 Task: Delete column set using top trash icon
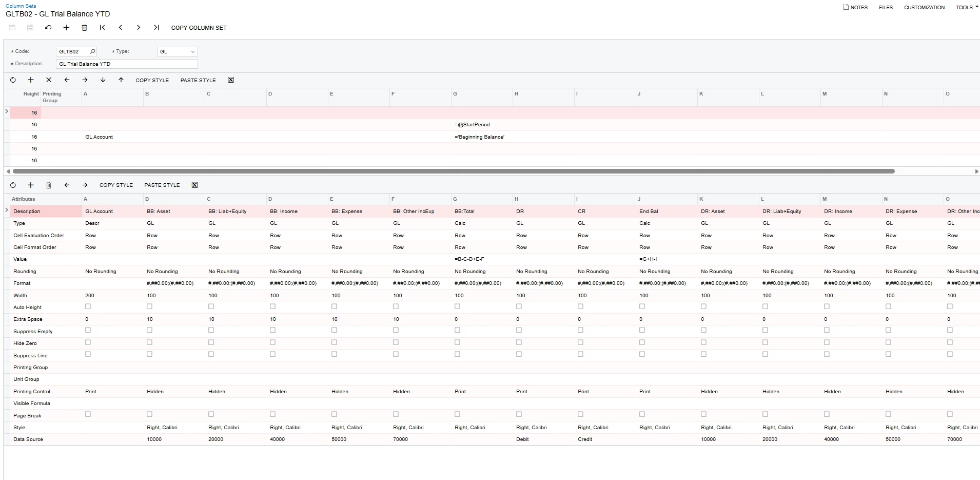(x=85, y=28)
